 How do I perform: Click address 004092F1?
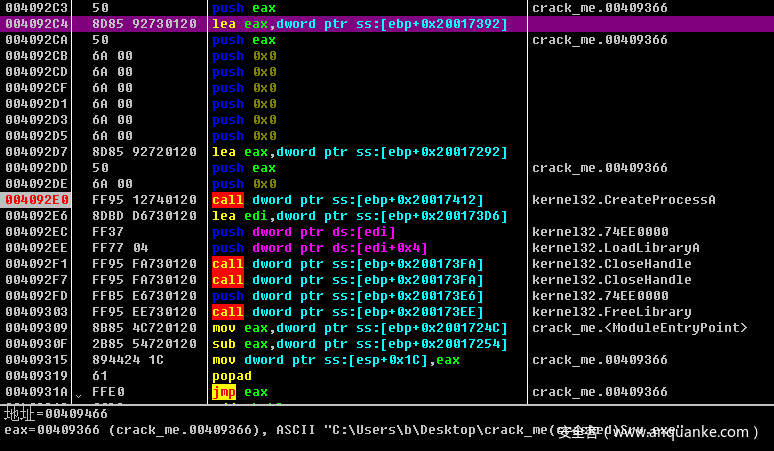click(x=36, y=264)
